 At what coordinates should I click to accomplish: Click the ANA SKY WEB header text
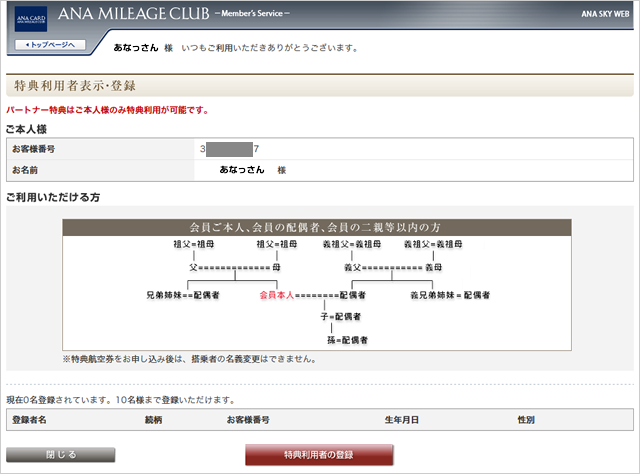(605, 14)
